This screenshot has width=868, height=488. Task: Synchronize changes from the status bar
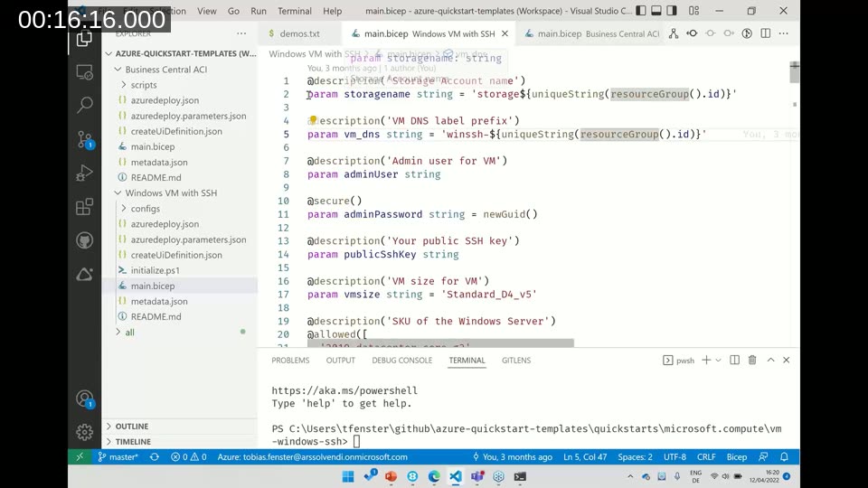coord(155,457)
